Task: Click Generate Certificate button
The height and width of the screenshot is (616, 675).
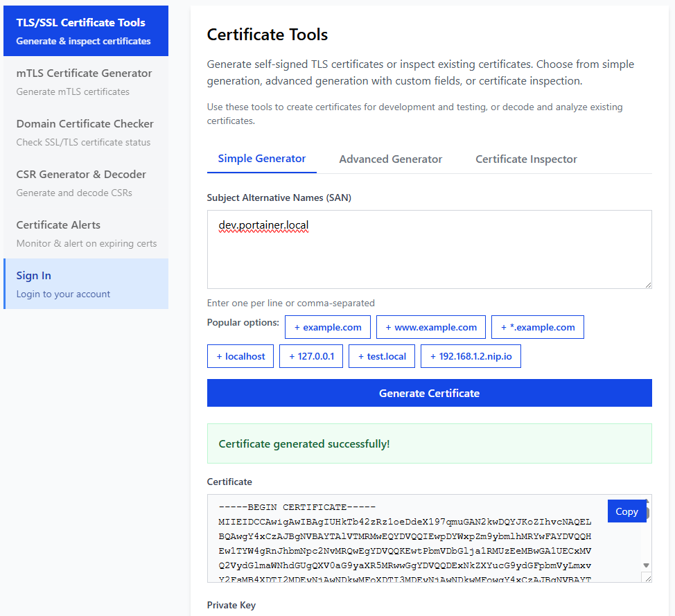Action: pyautogui.click(x=429, y=393)
